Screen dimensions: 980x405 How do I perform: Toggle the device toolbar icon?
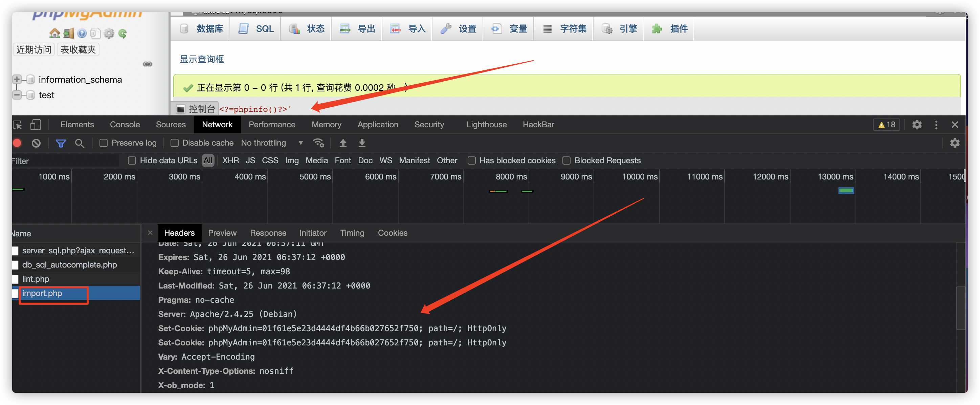[36, 125]
